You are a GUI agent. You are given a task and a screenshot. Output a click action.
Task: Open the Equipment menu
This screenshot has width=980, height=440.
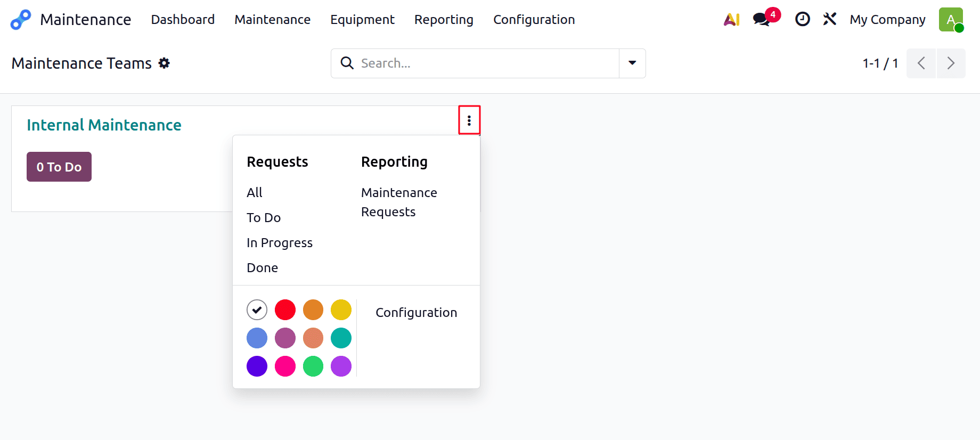(362, 20)
